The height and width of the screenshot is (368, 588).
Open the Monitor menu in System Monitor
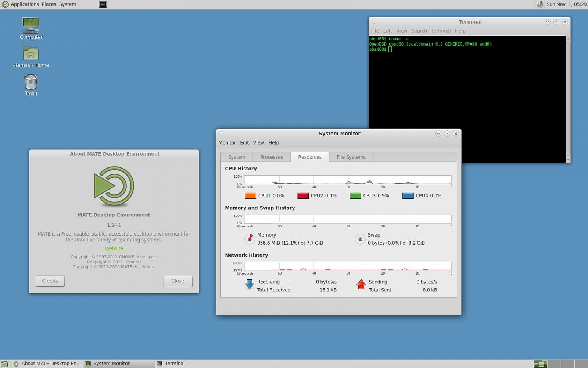point(227,143)
